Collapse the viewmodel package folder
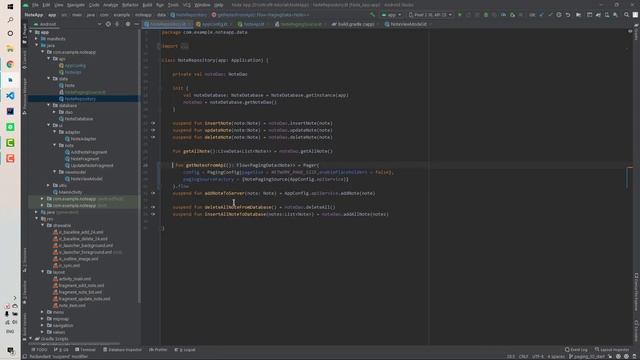Image resolution: width=640 pixels, height=360 pixels. tap(55, 172)
